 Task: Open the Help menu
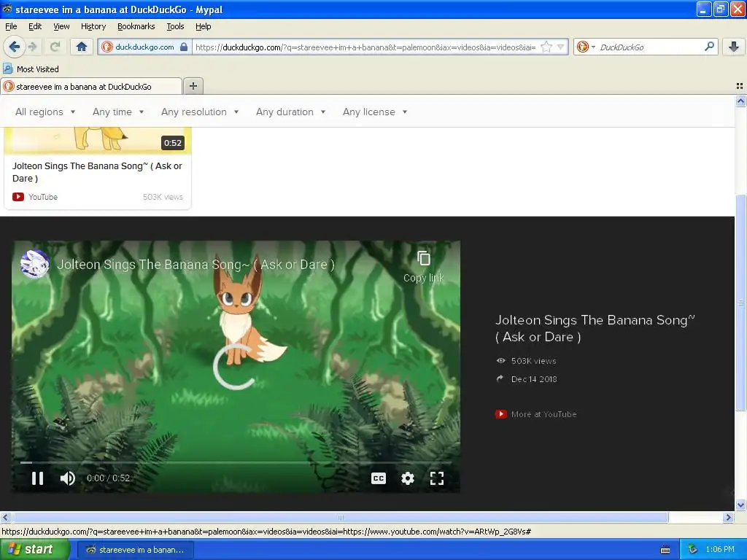[203, 26]
